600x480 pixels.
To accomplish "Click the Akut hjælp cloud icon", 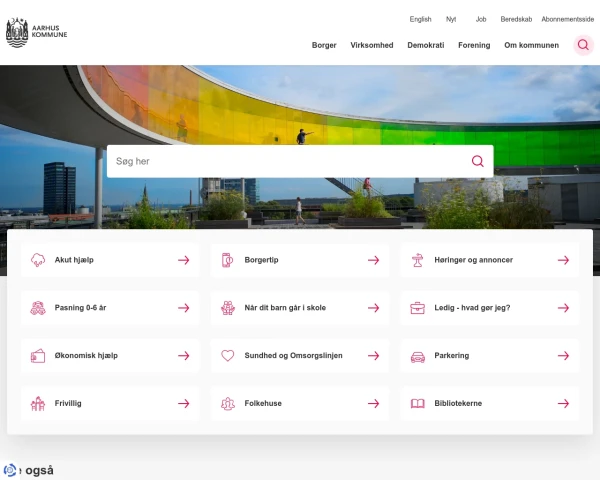I will tap(38, 260).
